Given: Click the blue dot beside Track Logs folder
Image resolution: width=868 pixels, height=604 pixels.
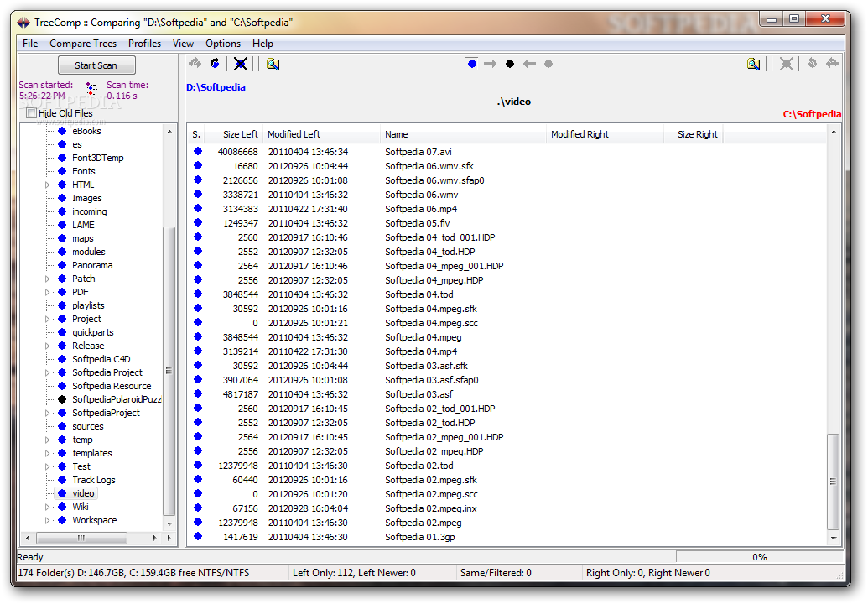Looking at the screenshot, I should point(62,480).
